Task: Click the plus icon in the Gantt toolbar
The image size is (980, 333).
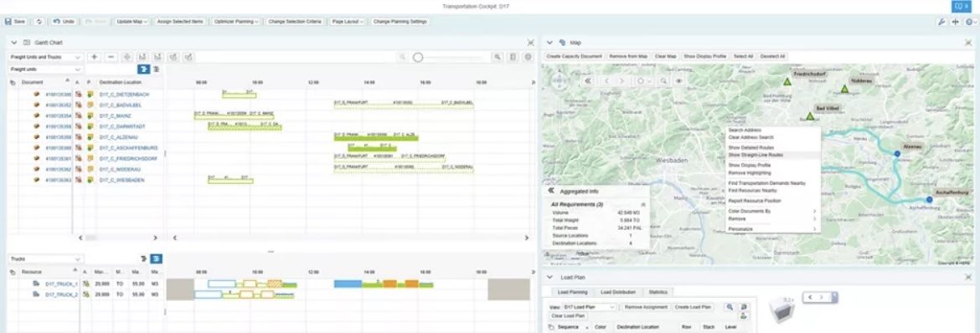Action: pyautogui.click(x=95, y=57)
